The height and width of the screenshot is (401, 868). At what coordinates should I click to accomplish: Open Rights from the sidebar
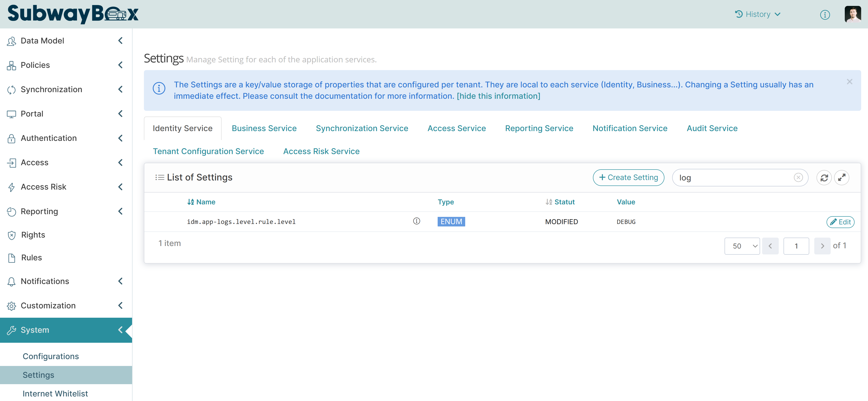click(33, 235)
